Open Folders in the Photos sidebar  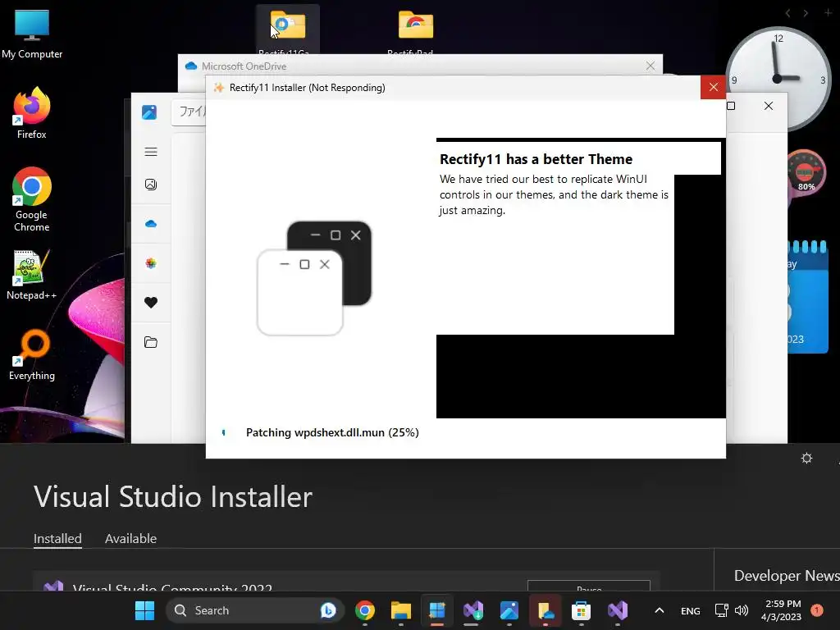(151, 342)
